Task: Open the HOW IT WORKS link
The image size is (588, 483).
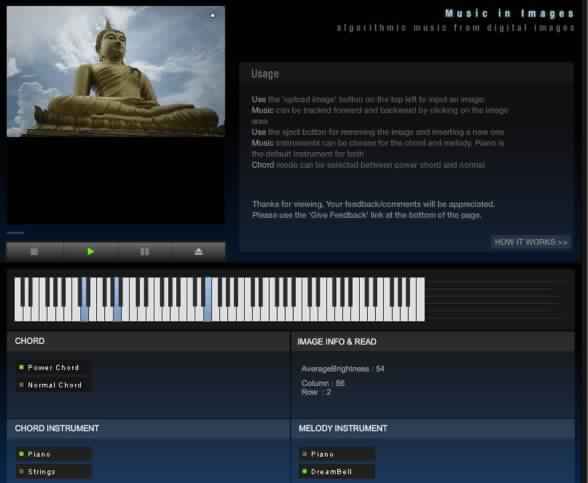Action: point(531,242)
